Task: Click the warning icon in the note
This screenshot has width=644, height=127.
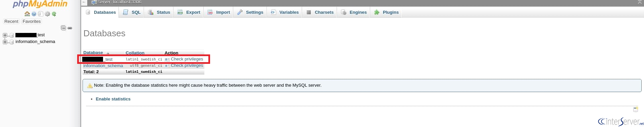Action: click(x=90, y=86)
